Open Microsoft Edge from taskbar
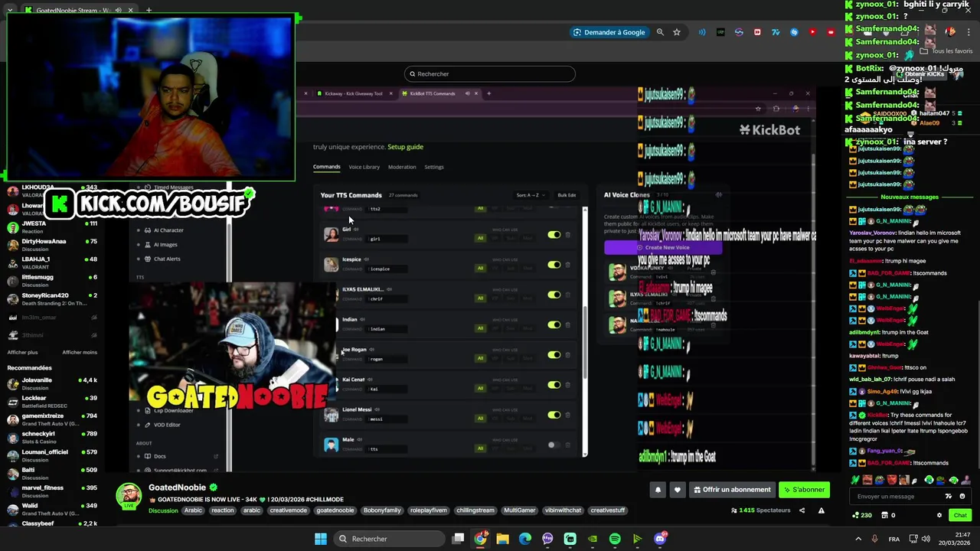Image resolution: width=980 pixels, height=551 pixels. [525, 539]
